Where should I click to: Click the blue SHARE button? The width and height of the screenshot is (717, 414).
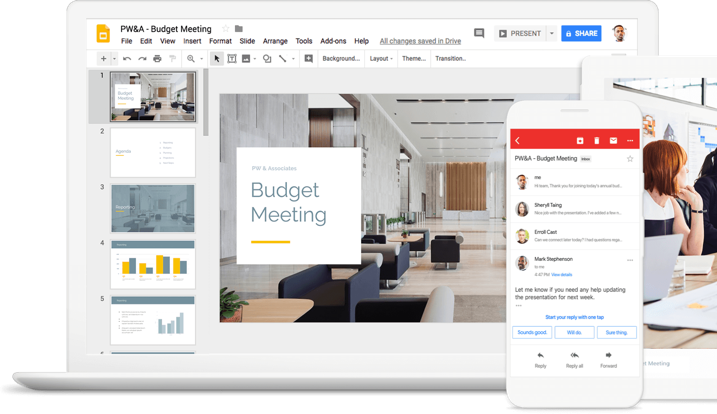[x=581, y=33]
